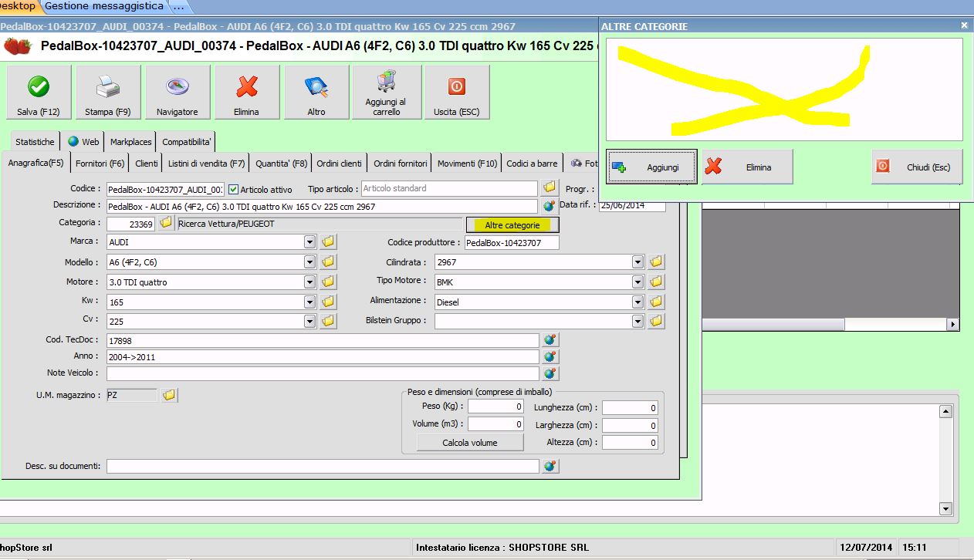This screenshot has height=560, width=974.
Task: Open the folder icon beside Alimentazione
Action: click(656, 302)
